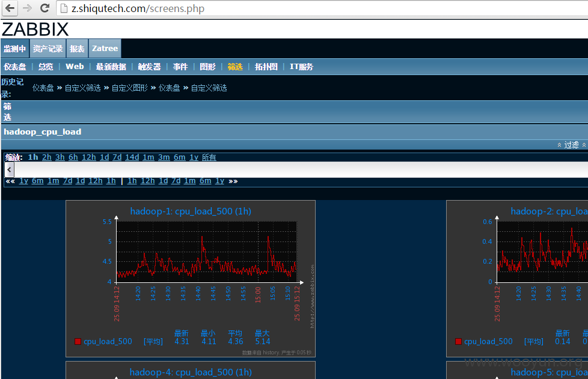The image size is (588, 379).
Task: Switch to the 资产记录 tab
Action: (x=47, y=48)
